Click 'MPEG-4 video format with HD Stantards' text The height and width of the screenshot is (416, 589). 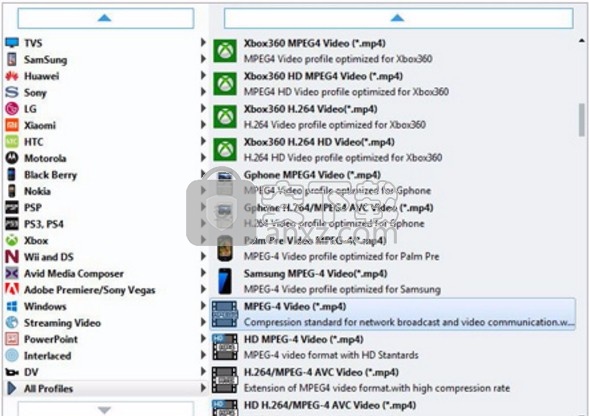click(x=331, y=355)
